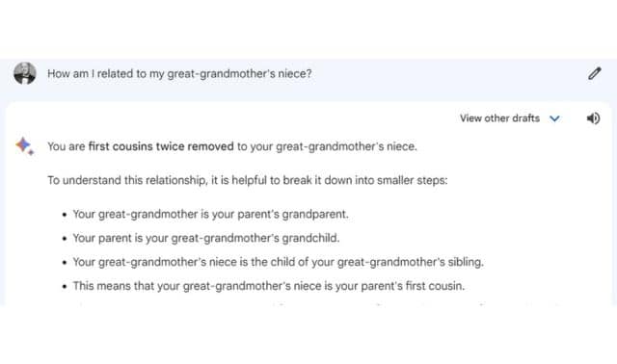Click the dot marker of the first bullet

[x=65, y=215]
